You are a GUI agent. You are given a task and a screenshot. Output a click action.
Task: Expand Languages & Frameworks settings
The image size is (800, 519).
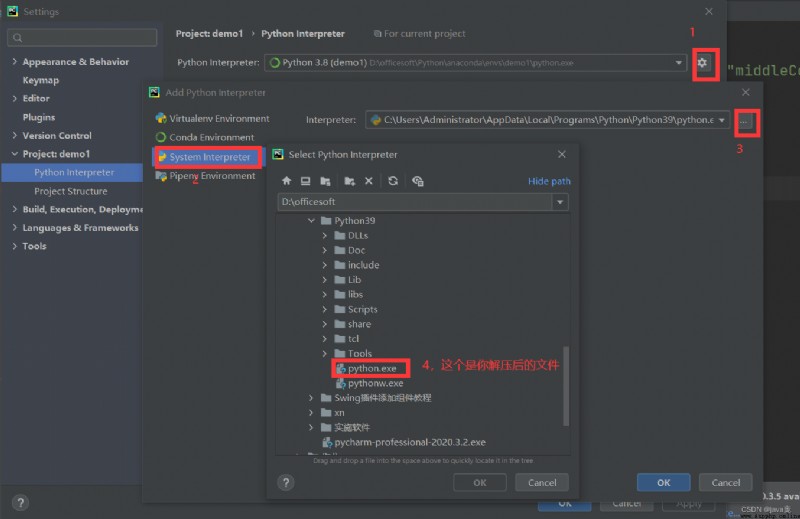[14, 228]
